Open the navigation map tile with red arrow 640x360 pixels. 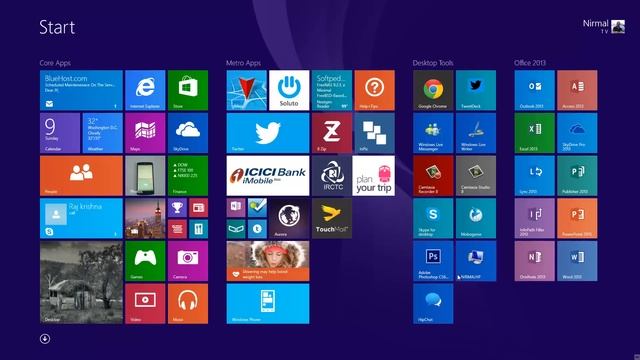coord(247,90)
